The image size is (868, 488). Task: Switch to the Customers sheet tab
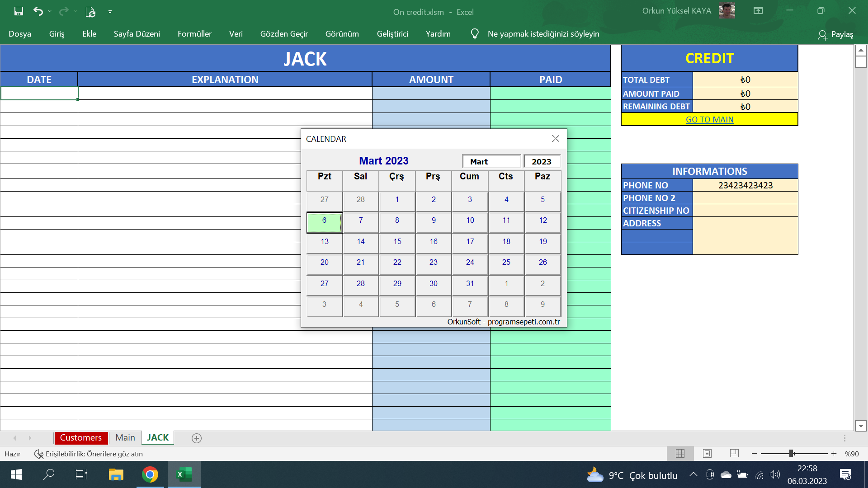pos(81,437)
